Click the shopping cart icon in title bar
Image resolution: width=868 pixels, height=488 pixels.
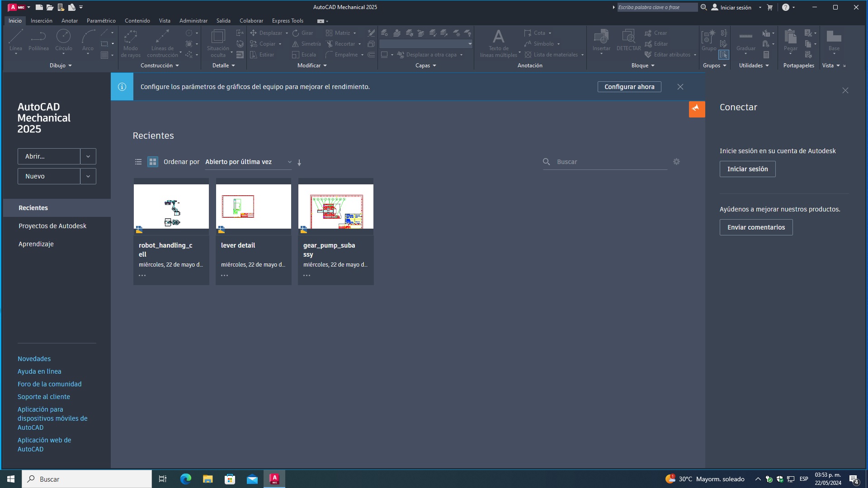[x=769, y=7]
